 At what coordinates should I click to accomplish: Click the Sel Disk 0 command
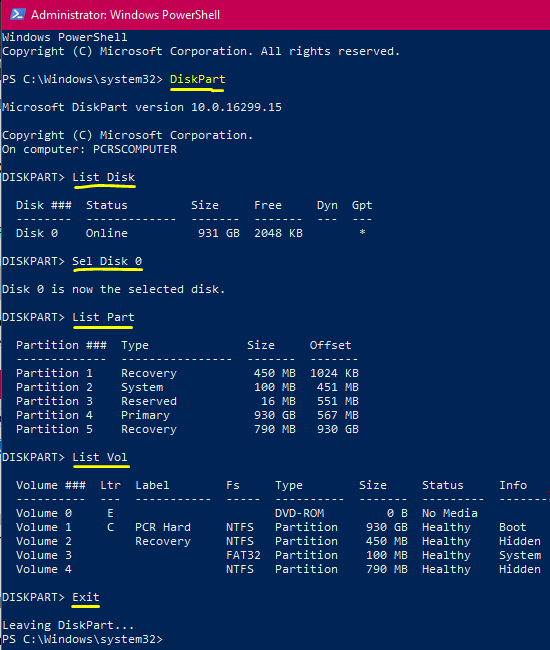107,261
